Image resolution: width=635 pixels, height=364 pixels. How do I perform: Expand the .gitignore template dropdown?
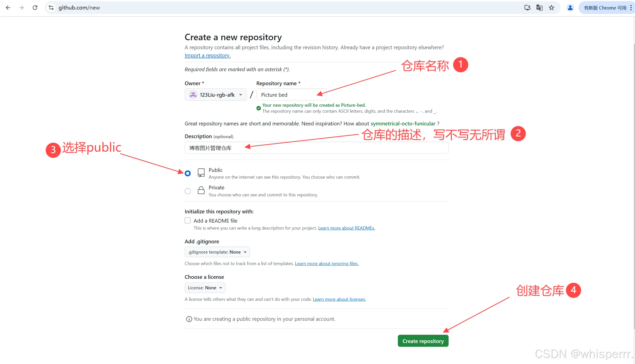point(217,252)
